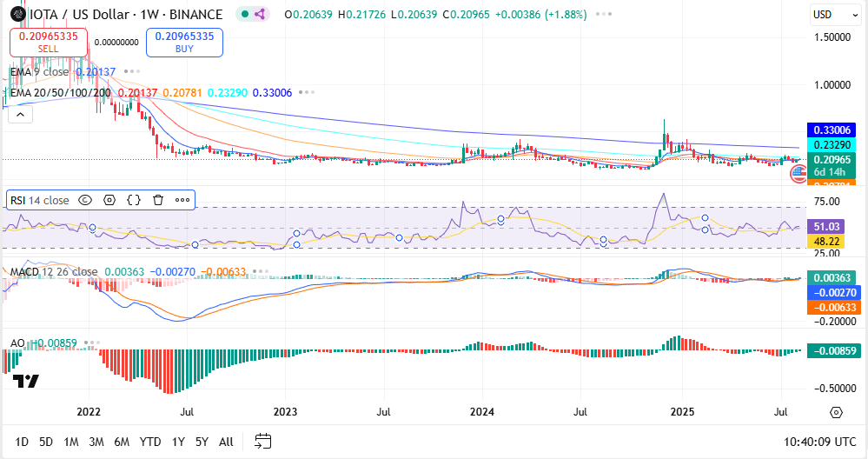
Task: Open more options beside the OHLC values
Action: [604, 15]
